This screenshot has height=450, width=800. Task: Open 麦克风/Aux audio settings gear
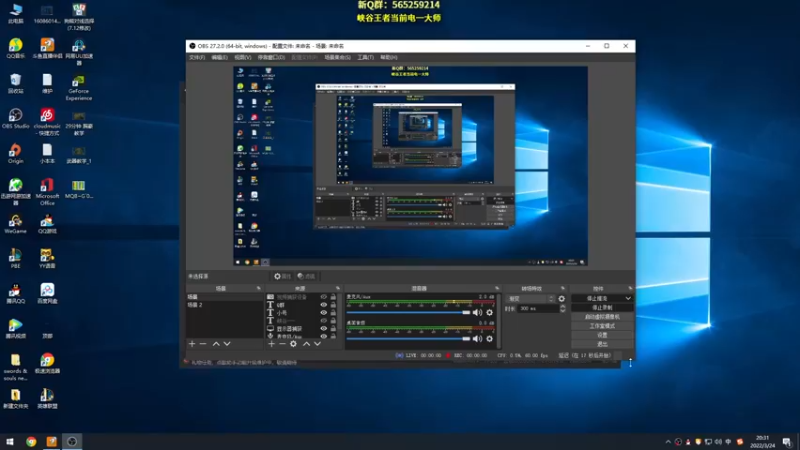pyautogui.click(x=490, y=312)
